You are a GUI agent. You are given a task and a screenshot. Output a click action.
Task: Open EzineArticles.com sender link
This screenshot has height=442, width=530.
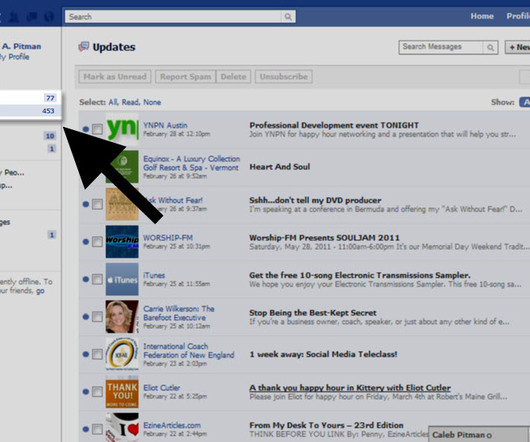pyautogui.click(x=172, y=425)
